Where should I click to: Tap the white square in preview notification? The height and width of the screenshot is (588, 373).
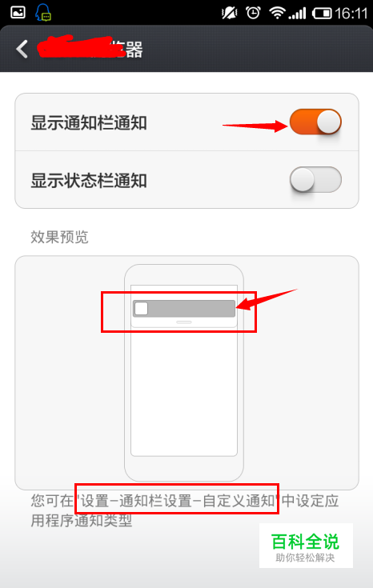(141, 309)
